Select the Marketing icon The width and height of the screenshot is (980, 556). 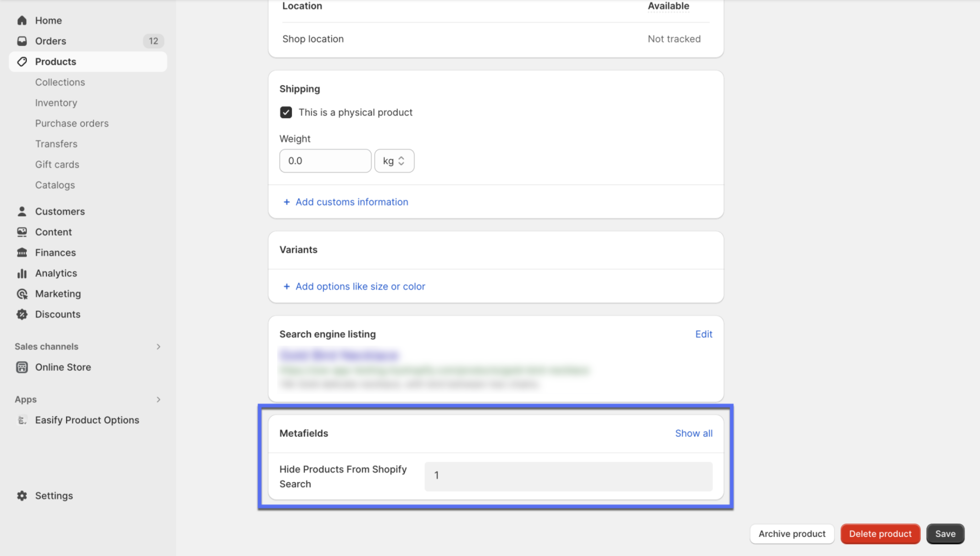point(22,294)
